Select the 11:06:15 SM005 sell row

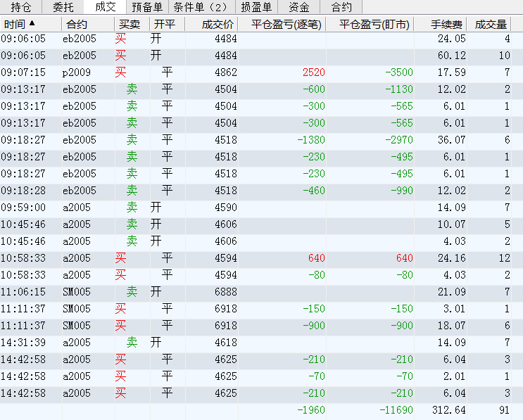(77, 292)
